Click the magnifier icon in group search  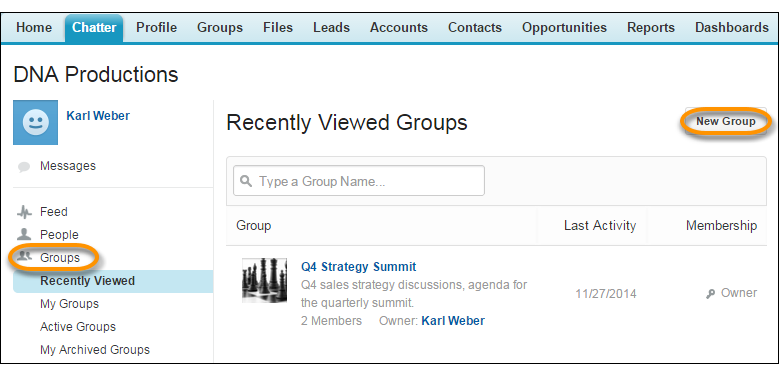pos(246,181)
